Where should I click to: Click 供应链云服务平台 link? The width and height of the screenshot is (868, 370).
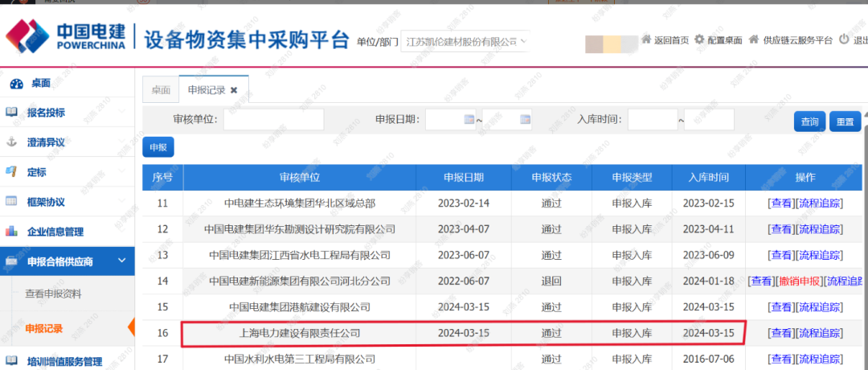pos(797,40)
